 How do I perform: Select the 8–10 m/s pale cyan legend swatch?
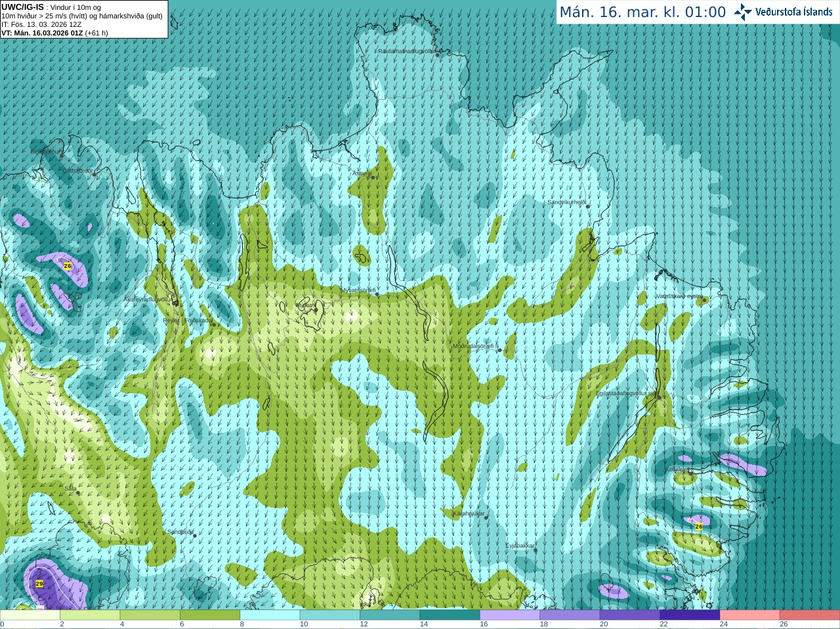tap(270, 615)
